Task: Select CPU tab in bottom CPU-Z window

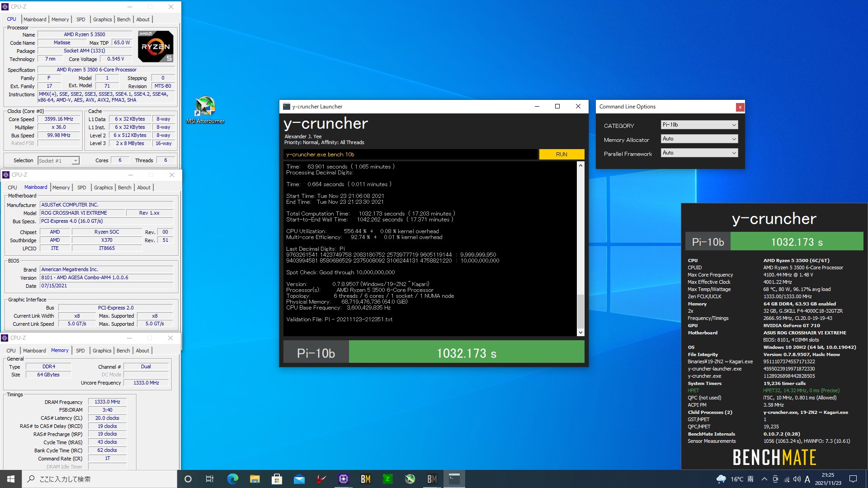Action: (11, 351)
